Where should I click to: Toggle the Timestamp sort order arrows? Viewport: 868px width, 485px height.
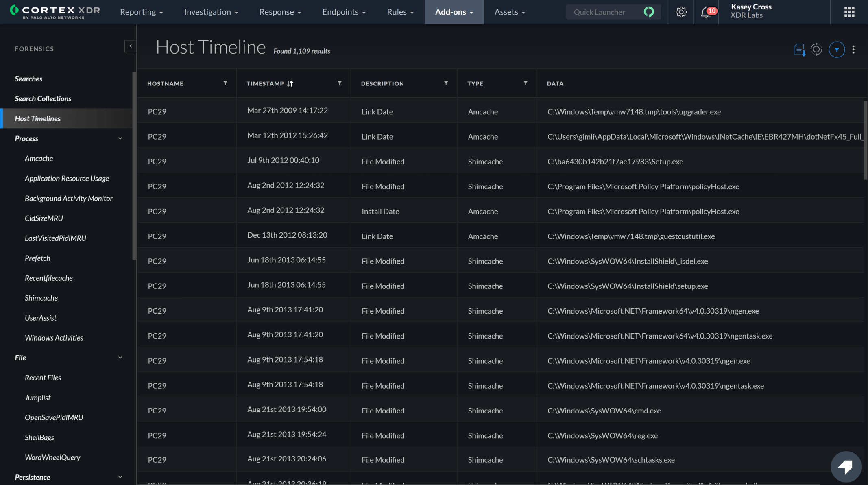(290, 83)
